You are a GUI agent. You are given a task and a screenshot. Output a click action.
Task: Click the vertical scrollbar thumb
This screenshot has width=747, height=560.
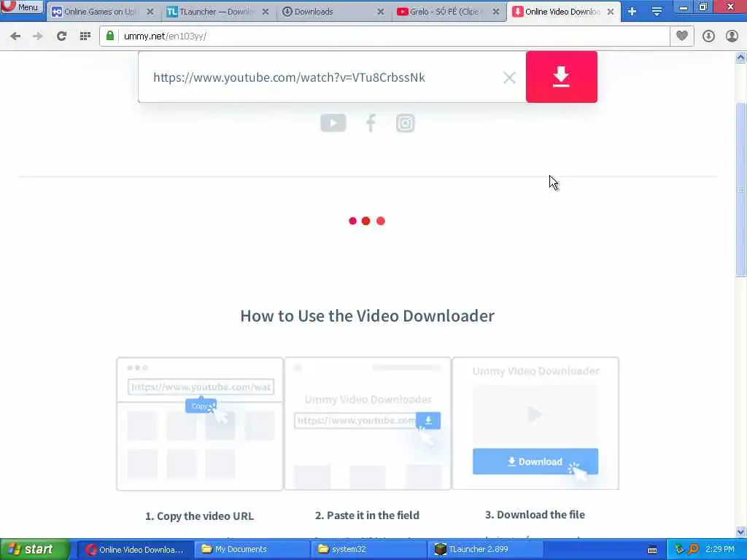click(741, 189)
